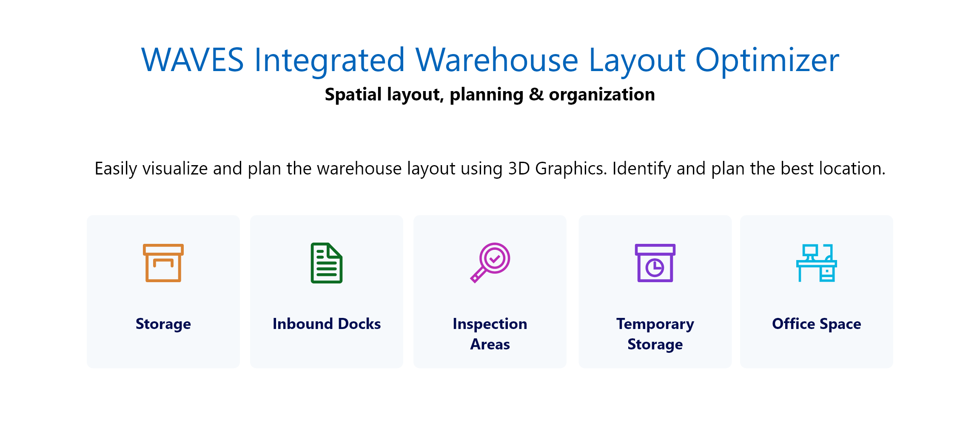The image size is (980, 429).
Task: Click the word WAVES in the title
Action: click(x=192, y=60)
